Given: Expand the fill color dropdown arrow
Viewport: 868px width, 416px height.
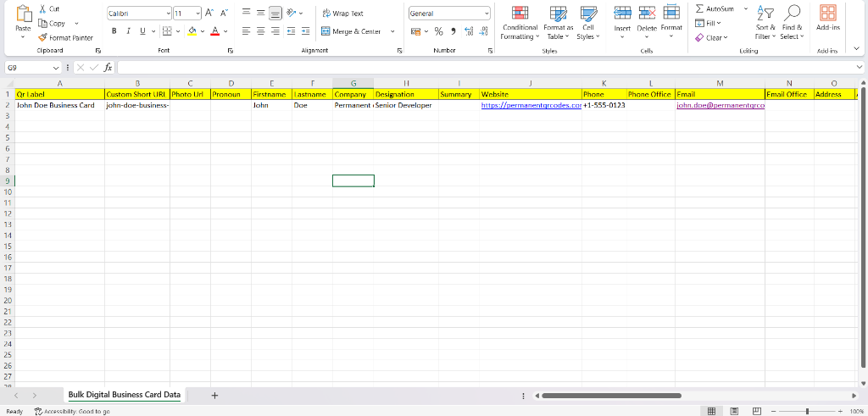Looking at the screenshot, I should click(x=203, y=31).
